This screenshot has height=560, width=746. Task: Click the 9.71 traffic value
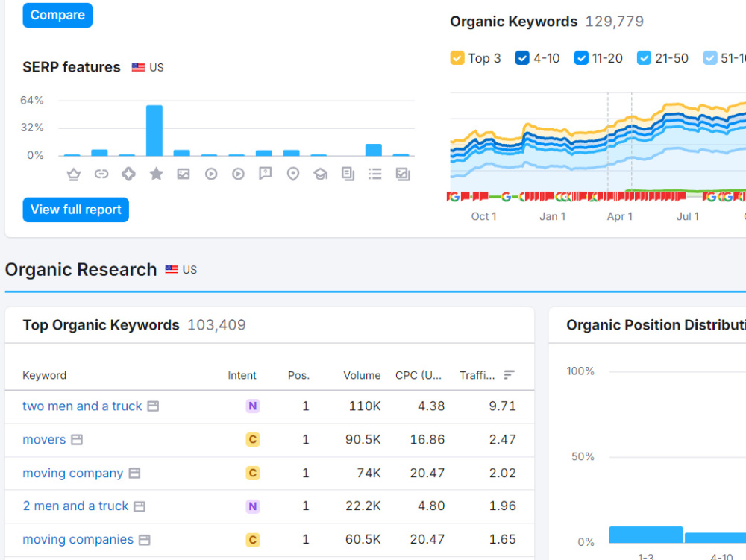[x=502, y=406]
